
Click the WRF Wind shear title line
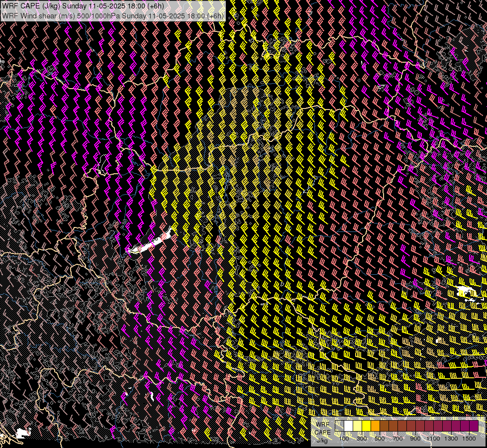(x=113, y=15)
